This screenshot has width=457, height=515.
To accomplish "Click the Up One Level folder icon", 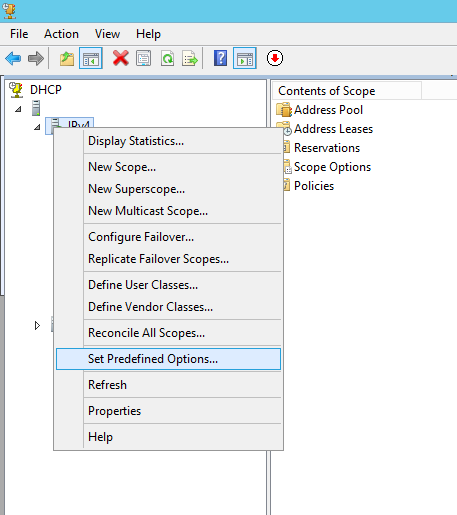I will click(x=67, y=58).
